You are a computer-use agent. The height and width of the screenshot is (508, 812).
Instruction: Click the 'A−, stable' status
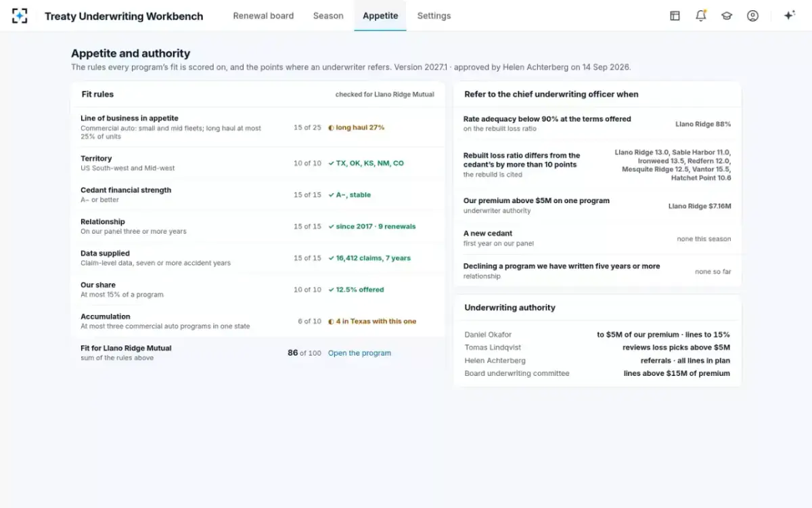350,195
